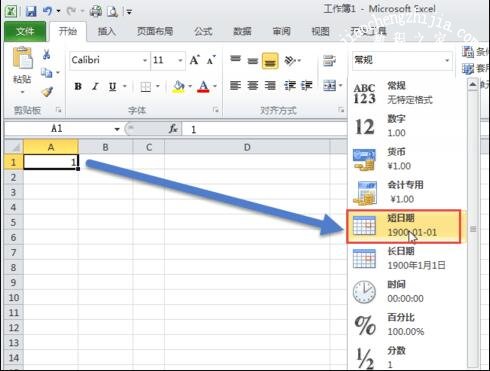The image size is (490, 371).
Task: Toggle underline formatting
Action: (x=113, y=87)
